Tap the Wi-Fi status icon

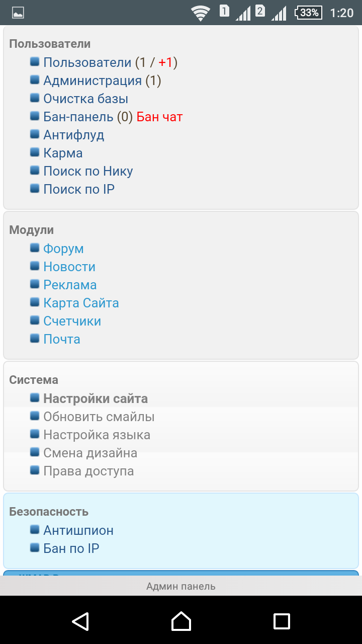click(201, 13)
